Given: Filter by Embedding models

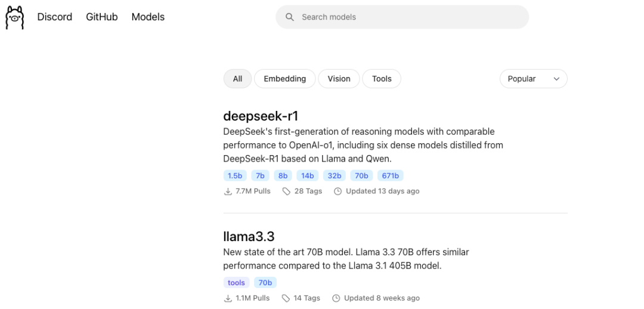Looking at the screenshot, I should coord(284,79).
